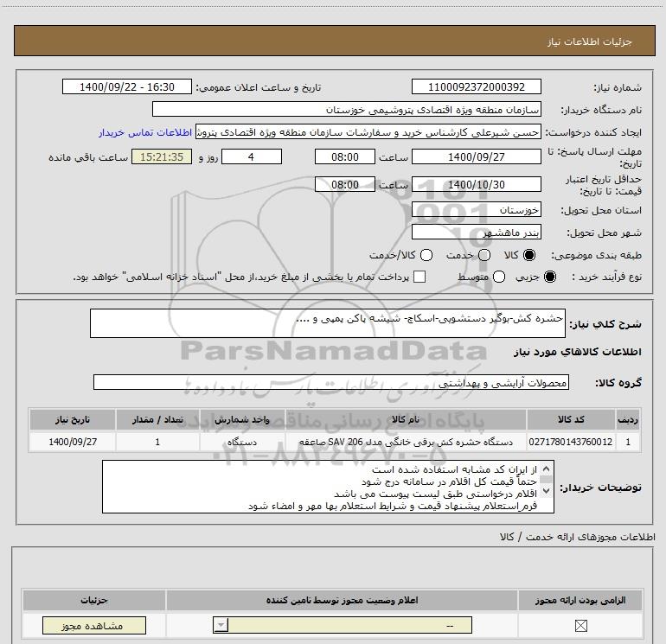Click the price validity date 1400/10/30 field
The width and height of the screenshot is (666, 644).
(476, 185)
